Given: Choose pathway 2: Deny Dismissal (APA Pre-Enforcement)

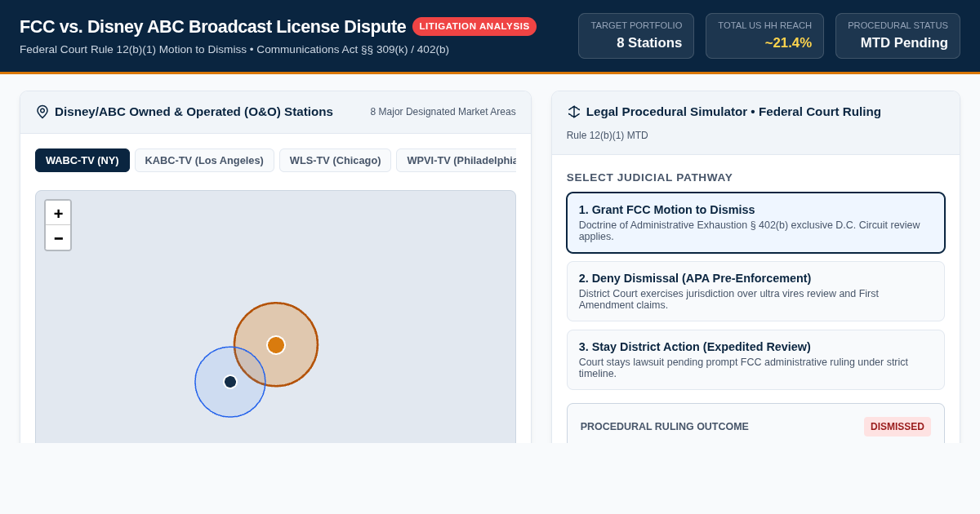Looking at the screenshot, I should [x=755, y=291].
